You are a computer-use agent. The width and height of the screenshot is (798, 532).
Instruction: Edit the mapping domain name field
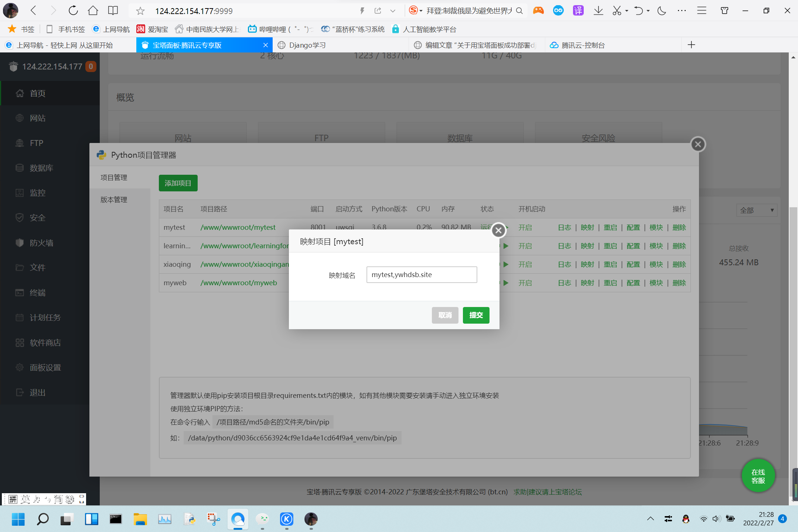point(422,274)
